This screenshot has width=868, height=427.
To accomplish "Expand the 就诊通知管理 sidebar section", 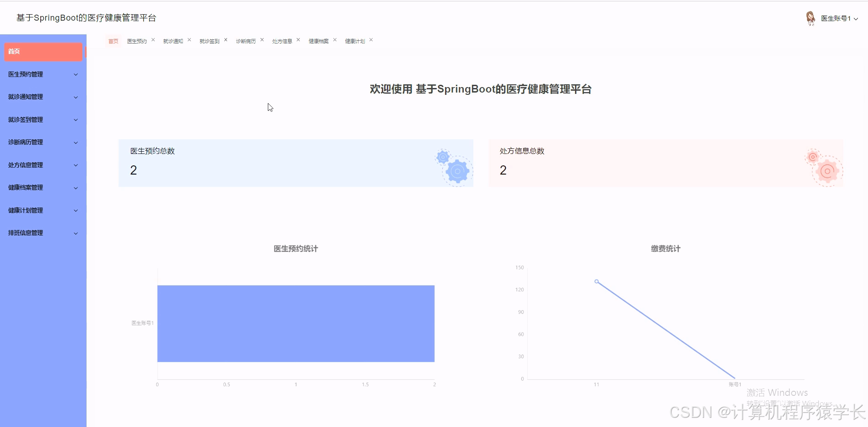I will (x=43, y=97).
